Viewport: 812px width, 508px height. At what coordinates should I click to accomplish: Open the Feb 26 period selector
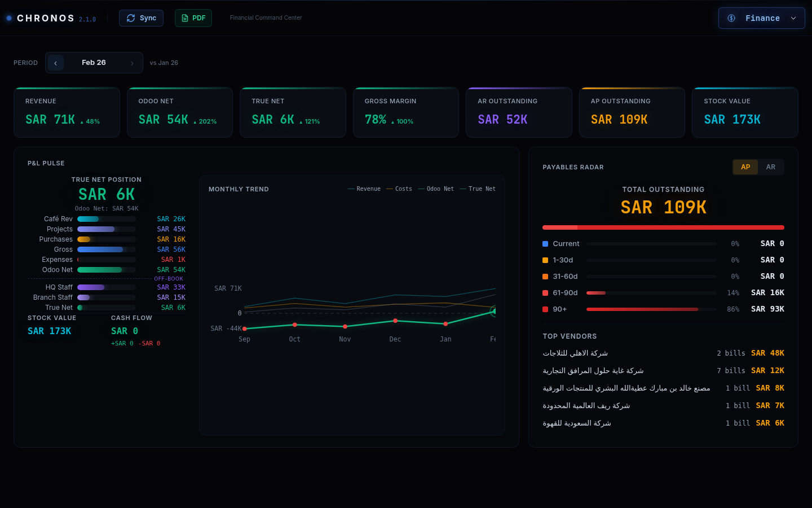(94, 63)
